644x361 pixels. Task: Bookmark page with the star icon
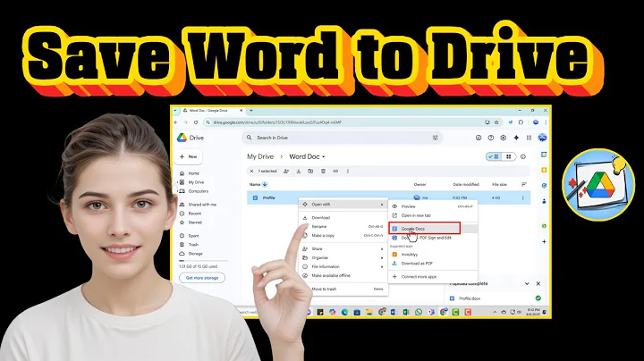(x=496, y=122)
